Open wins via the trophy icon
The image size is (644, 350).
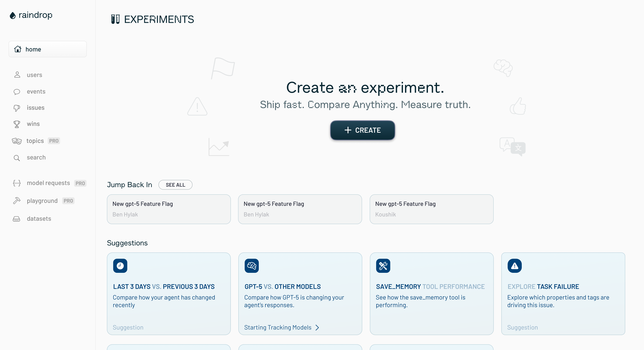17,124
